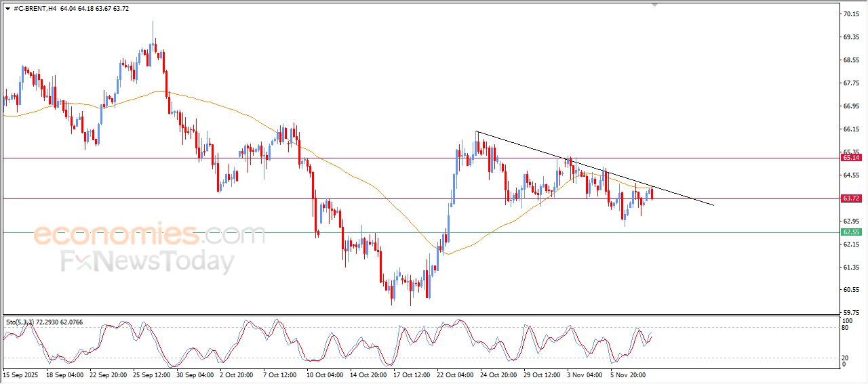Click the arrow before #C-BRENT,H4 title

(7, 9)
